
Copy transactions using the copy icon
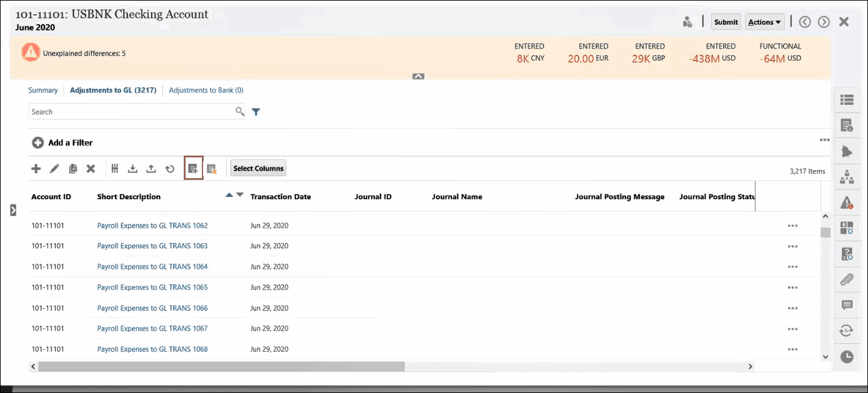73,169
